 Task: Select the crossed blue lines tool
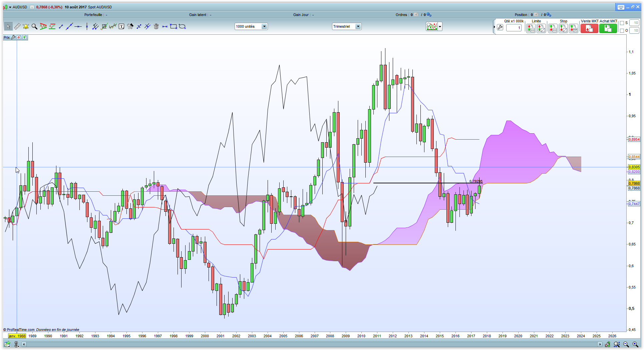coord(147,26)
